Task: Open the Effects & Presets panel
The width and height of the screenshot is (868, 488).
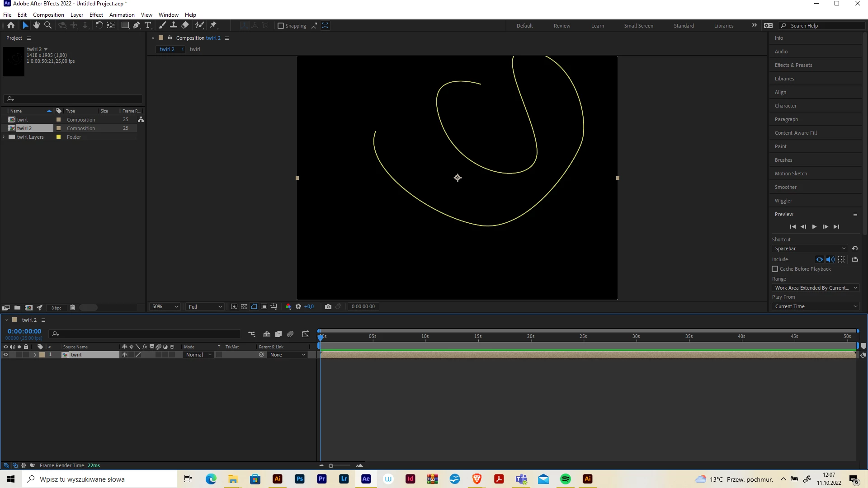Action: pos(793,65)
